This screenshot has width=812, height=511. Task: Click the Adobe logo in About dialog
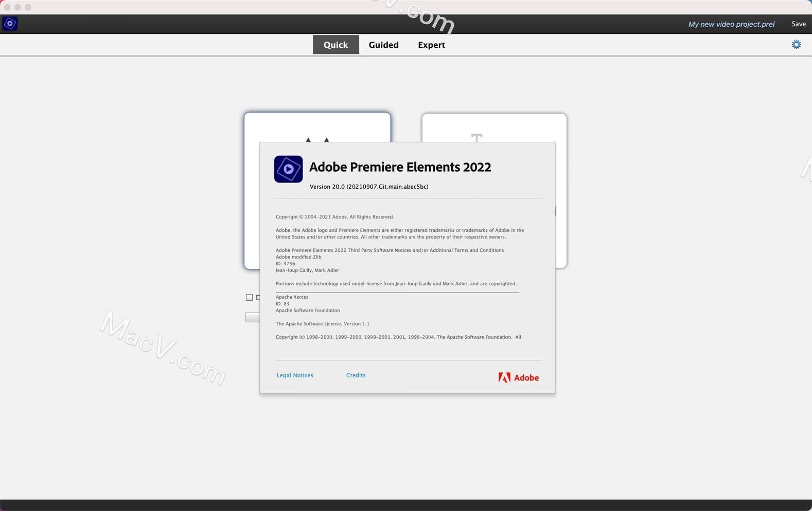(x=518, y=377)
